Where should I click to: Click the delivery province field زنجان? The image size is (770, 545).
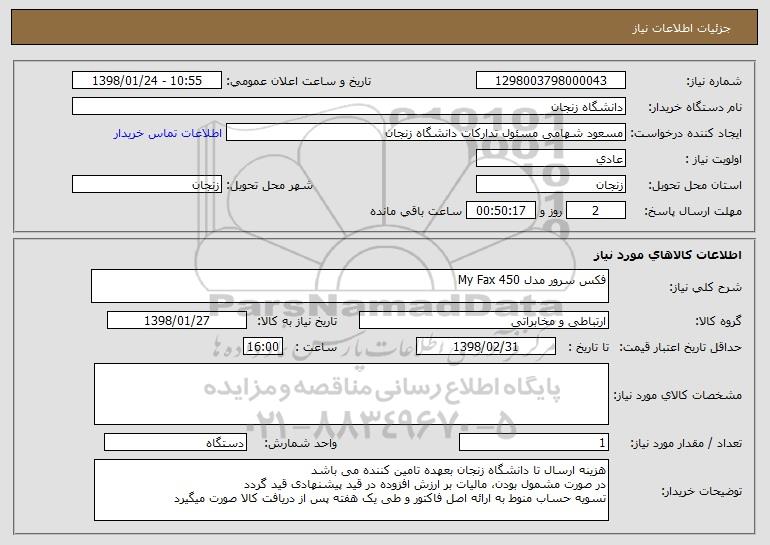click(550, 185)
